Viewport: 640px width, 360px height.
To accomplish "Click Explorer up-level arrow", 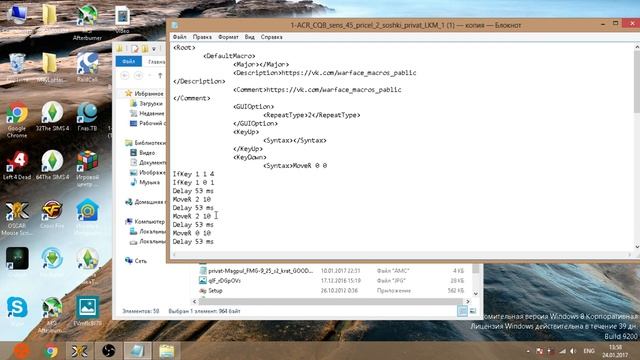I will (160, 76).
